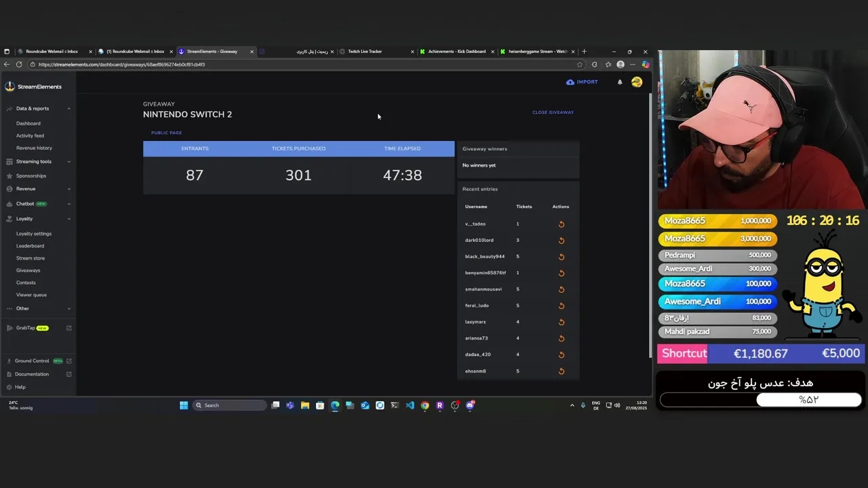868x488 pixels.
Task: Show hidden system tray icons chevron
Action: coord(572,405)
